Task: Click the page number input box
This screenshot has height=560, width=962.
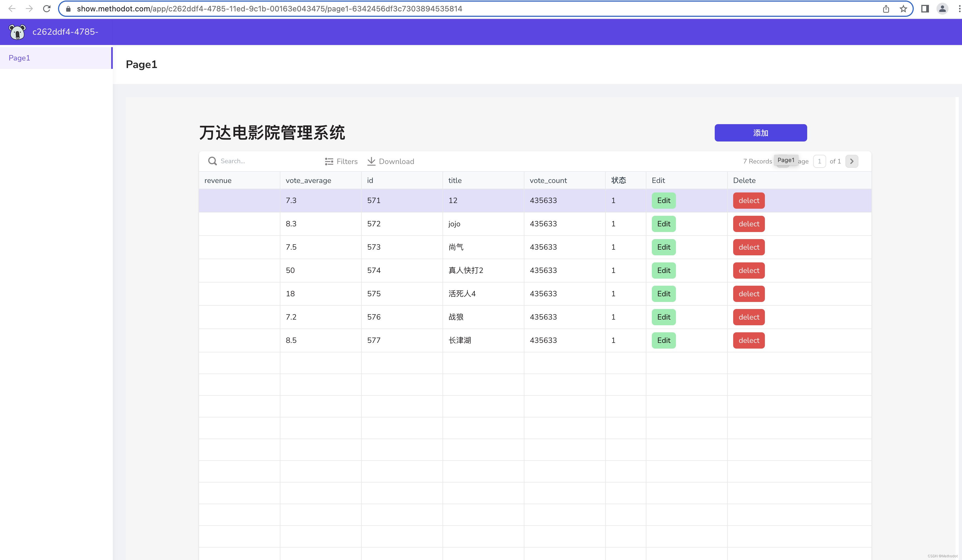Action: click(x=819, y=161)
